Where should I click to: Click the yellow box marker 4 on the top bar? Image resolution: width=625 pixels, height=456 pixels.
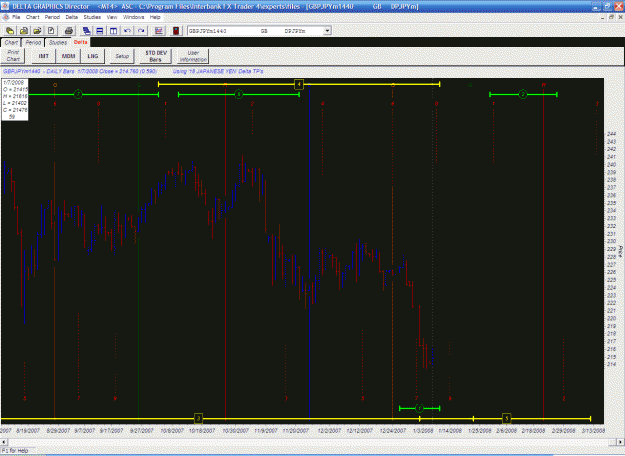point(299,84)
